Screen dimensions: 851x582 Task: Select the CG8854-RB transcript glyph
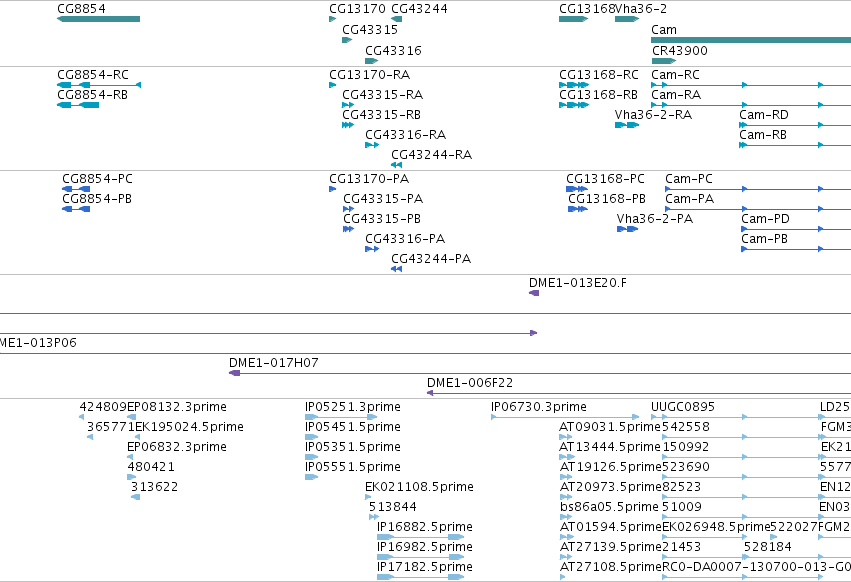(x=78, y=105)
